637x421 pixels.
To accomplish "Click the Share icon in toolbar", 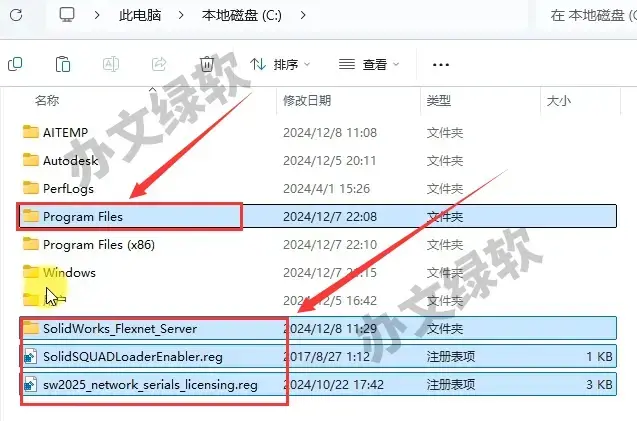I will pos(159,64).
